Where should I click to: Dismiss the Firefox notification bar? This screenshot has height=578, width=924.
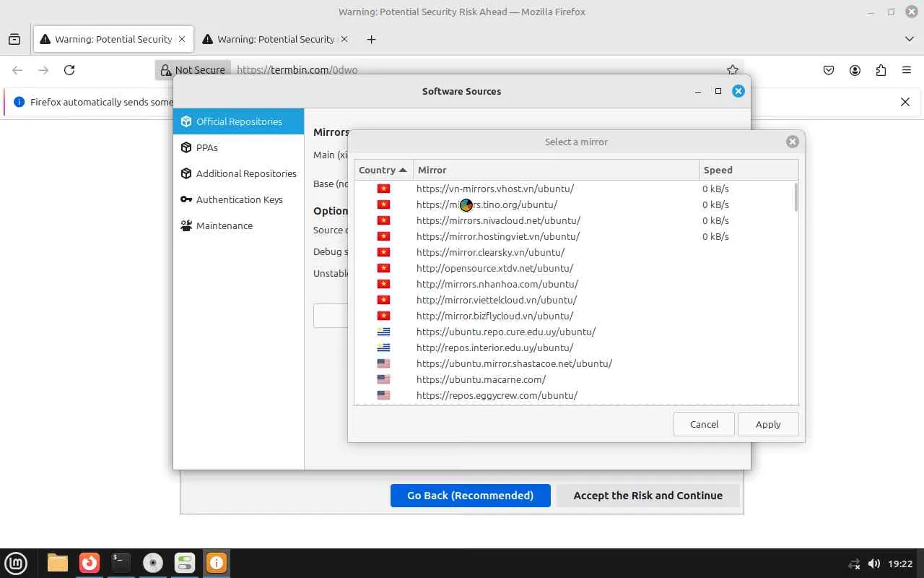(905, 102)
